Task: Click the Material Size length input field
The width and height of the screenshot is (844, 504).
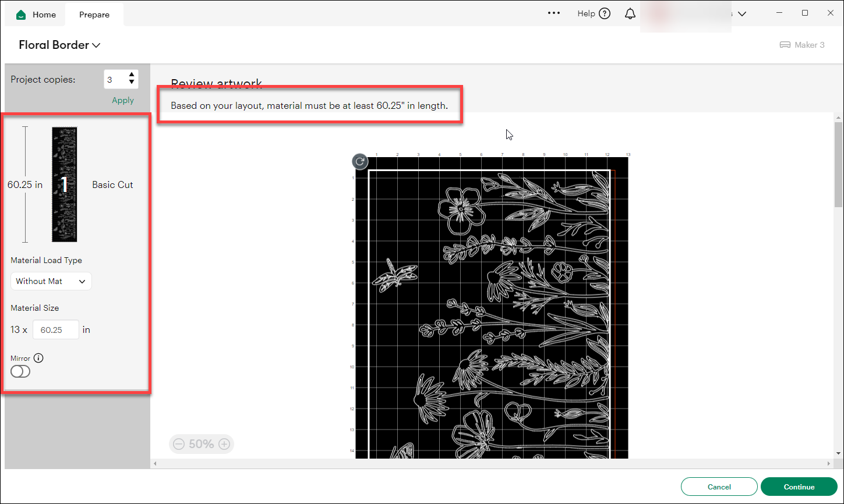Action: (x=55, y=329)
